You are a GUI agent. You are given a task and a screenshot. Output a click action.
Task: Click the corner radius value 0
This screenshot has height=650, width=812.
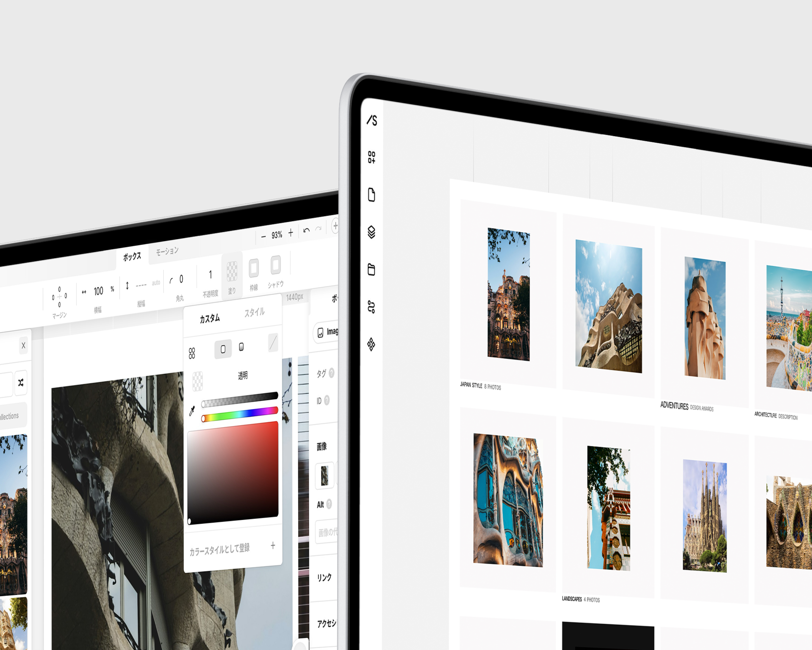click(181, 279)
